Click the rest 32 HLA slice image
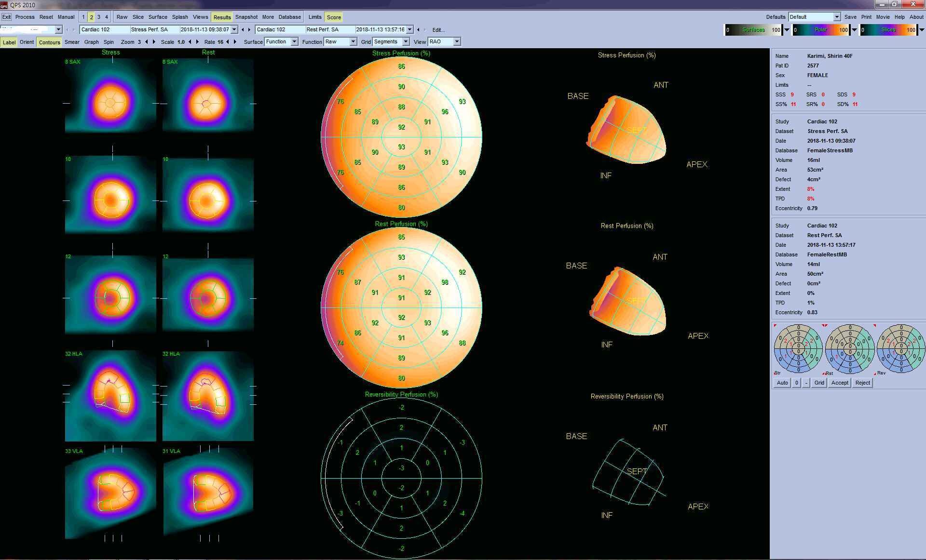Screen dimensions: 926x560 pos(208,396)
